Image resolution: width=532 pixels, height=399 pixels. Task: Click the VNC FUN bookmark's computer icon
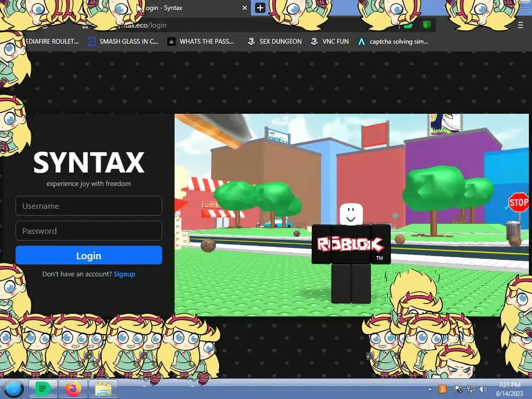tap(314, 42)
